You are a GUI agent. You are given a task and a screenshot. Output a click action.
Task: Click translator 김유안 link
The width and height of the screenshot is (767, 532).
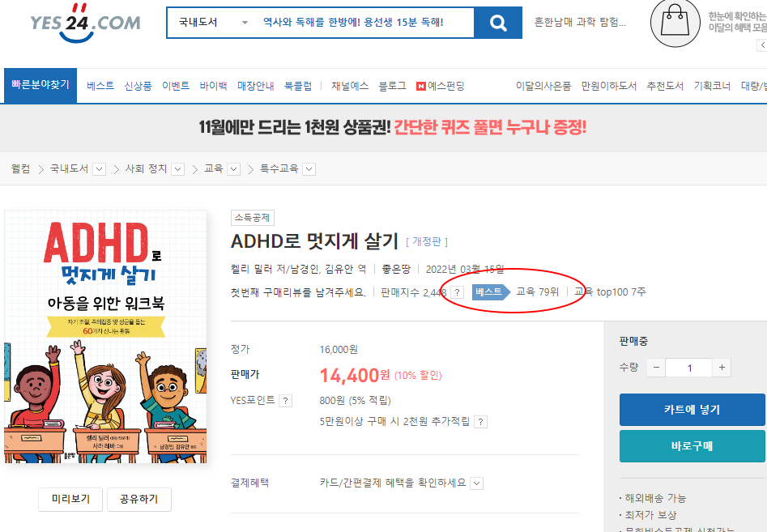pos(340,269)
